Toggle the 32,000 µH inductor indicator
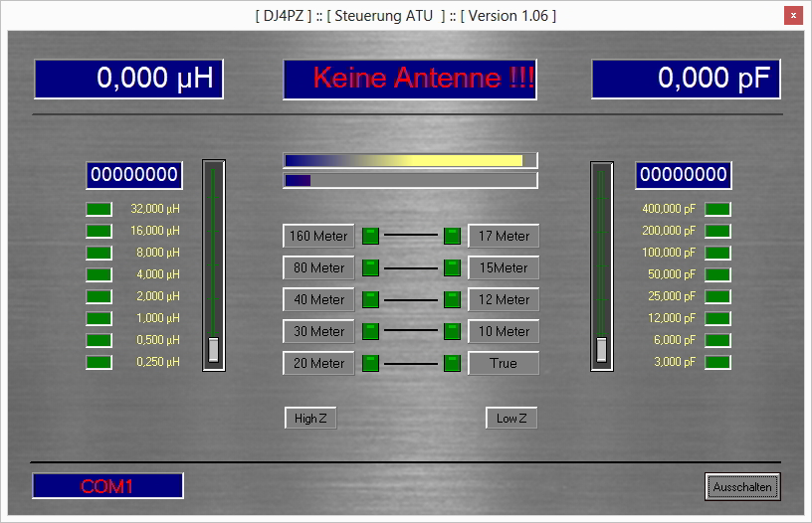The height and width of the screenshot is (523, 812). [x=100, y=209]
